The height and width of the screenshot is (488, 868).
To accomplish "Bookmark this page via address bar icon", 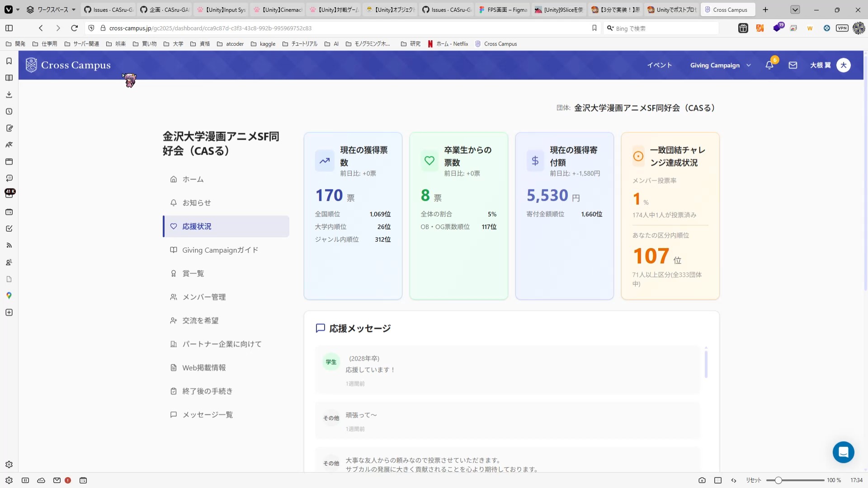I will [594, 28].
